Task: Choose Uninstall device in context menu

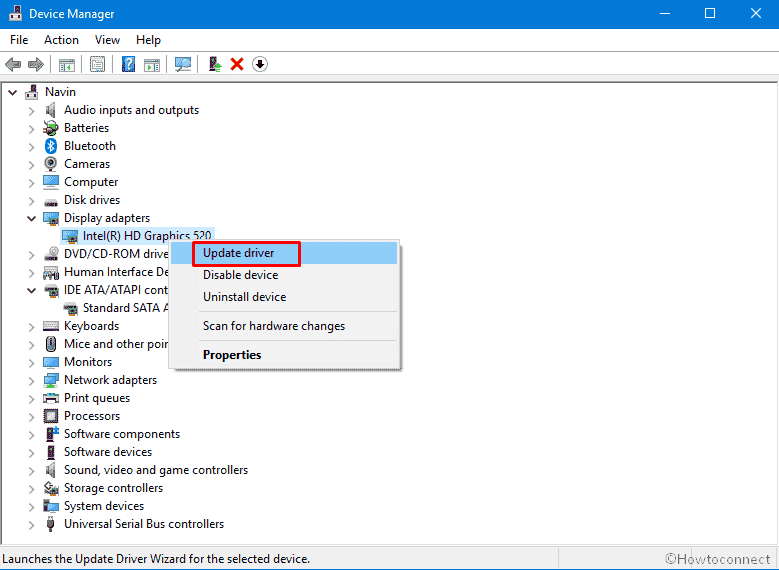Action: [x=244, y=297]
